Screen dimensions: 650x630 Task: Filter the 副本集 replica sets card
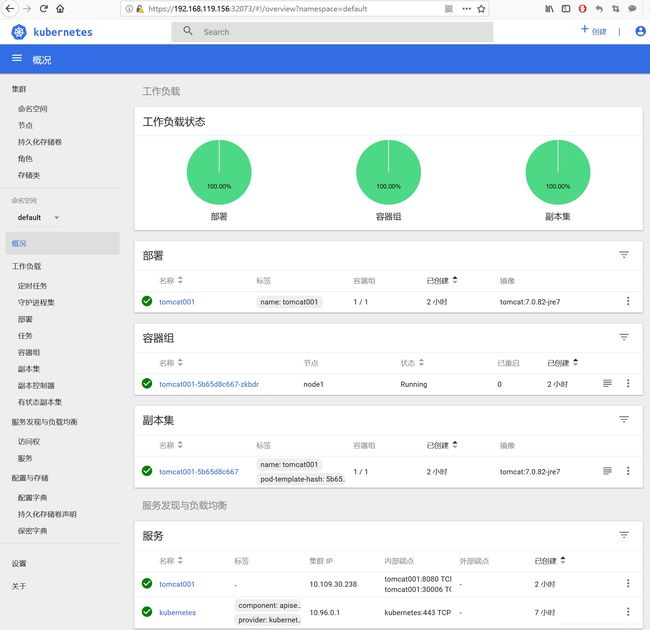pos(624,419)
